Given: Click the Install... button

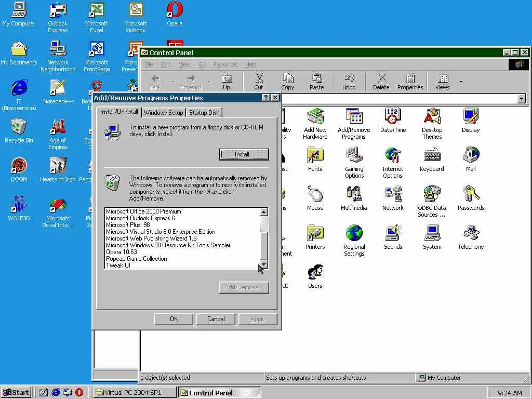Looking at the screenshot, I should click(x=244, y=154).
